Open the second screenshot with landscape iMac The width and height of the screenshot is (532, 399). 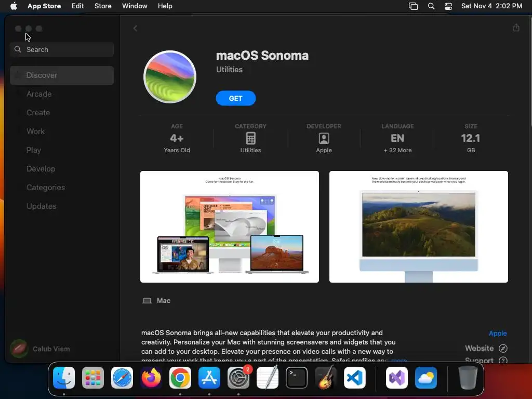coord(418,227)
